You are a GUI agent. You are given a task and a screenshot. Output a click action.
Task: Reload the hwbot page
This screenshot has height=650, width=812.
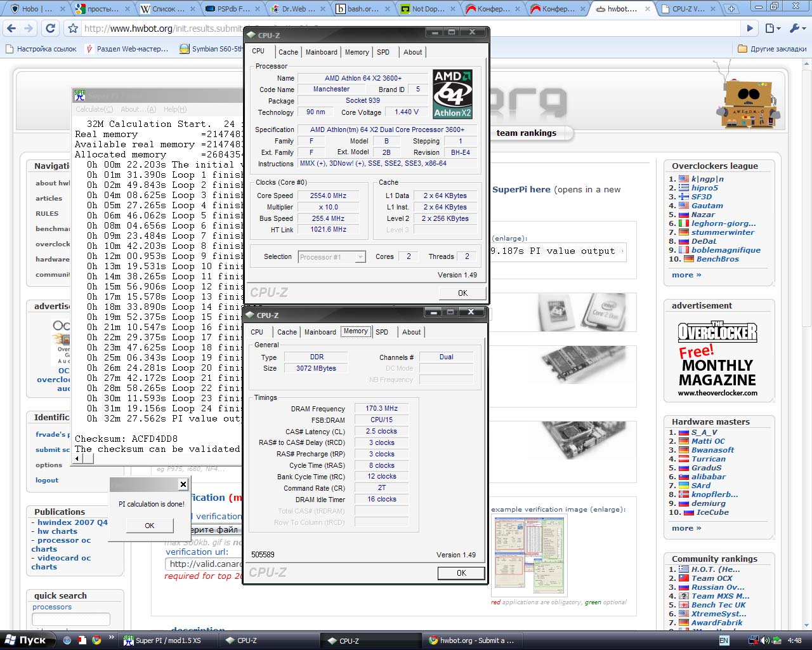pos(50,29)
